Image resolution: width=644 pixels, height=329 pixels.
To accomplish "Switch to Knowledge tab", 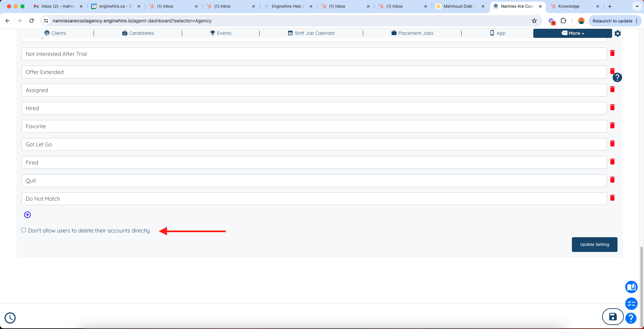I will tap(574, 6).
